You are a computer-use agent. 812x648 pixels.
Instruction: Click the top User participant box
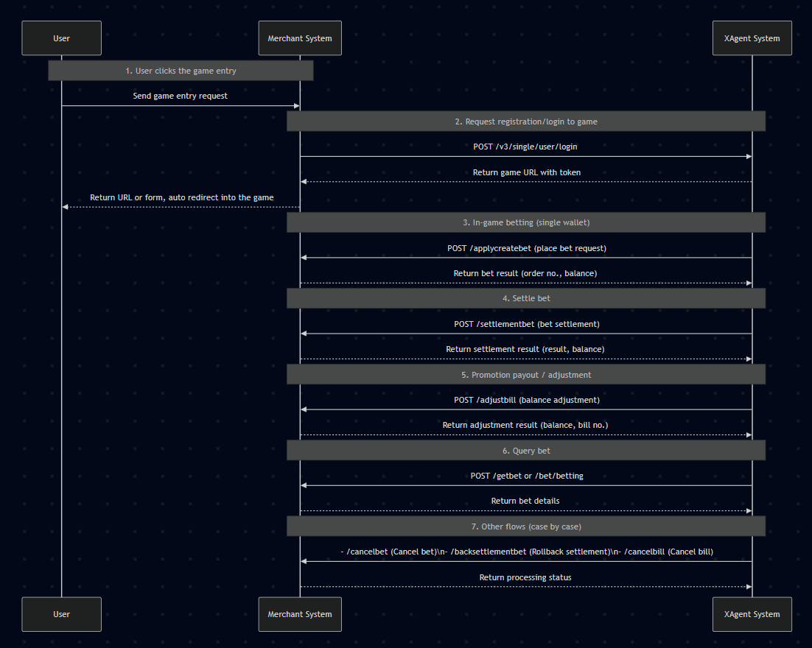61,38
